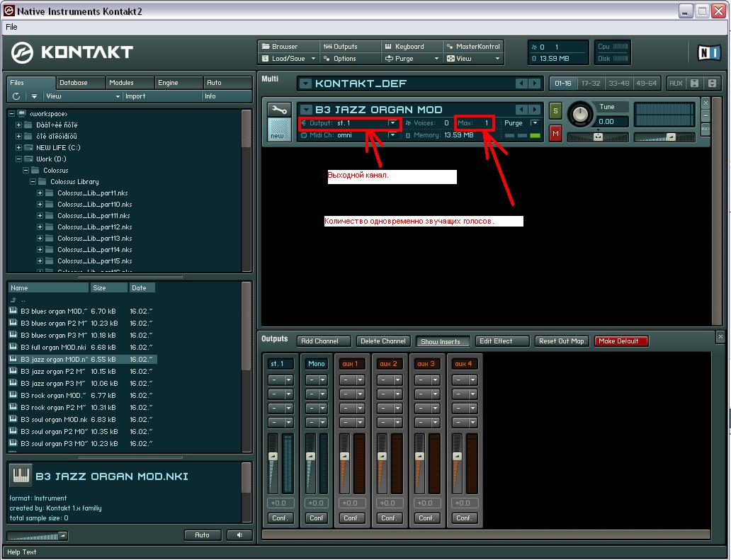Viewport: 731px width, 560px height.
Task: Toggle the Auto button at browser bottom
Action: 202,535
